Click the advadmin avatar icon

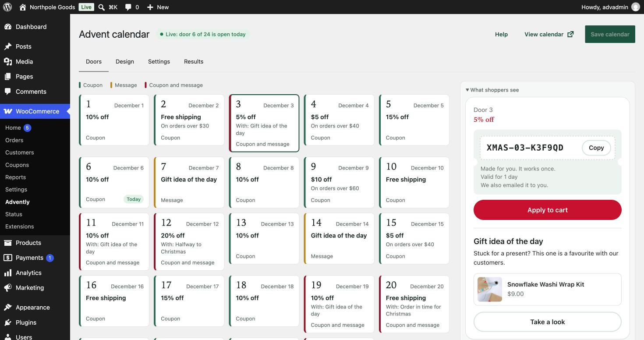tap(635, 7)
